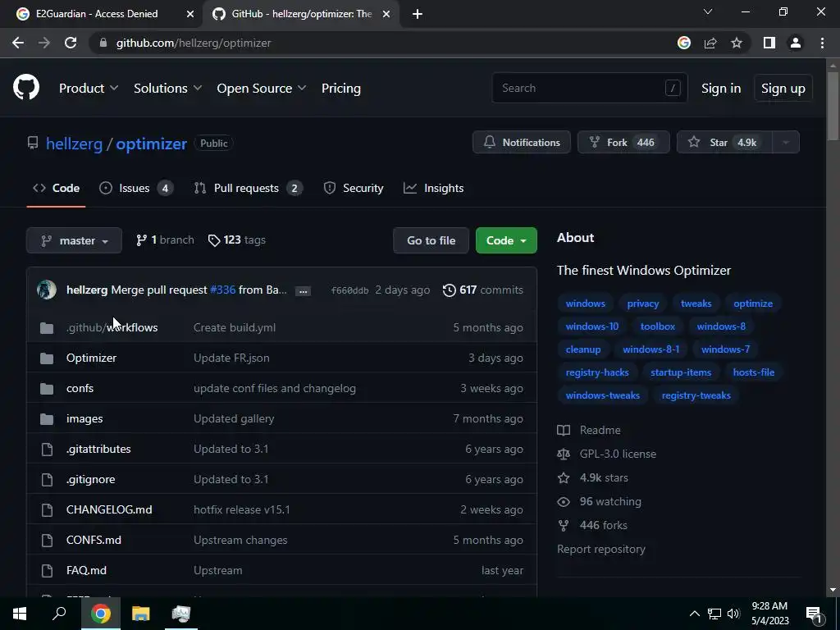Star the optimizer repository
Screen dimensions: 840x630
[x=725, y=143]
